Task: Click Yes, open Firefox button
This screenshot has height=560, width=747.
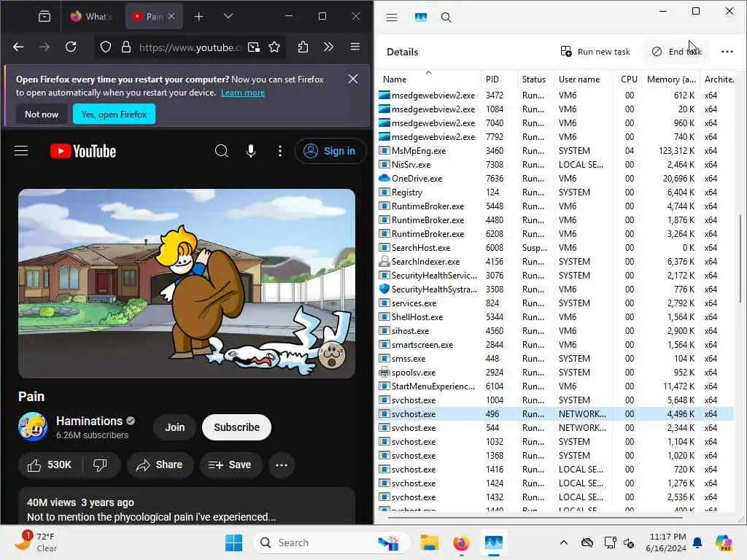Action: pos(114,114)
